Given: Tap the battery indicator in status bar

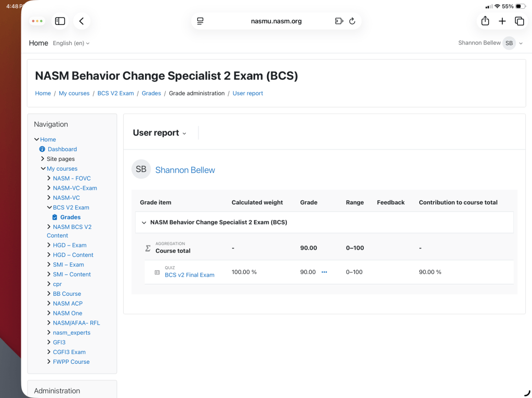Looking at the screenshot, I should pos(520,6).
